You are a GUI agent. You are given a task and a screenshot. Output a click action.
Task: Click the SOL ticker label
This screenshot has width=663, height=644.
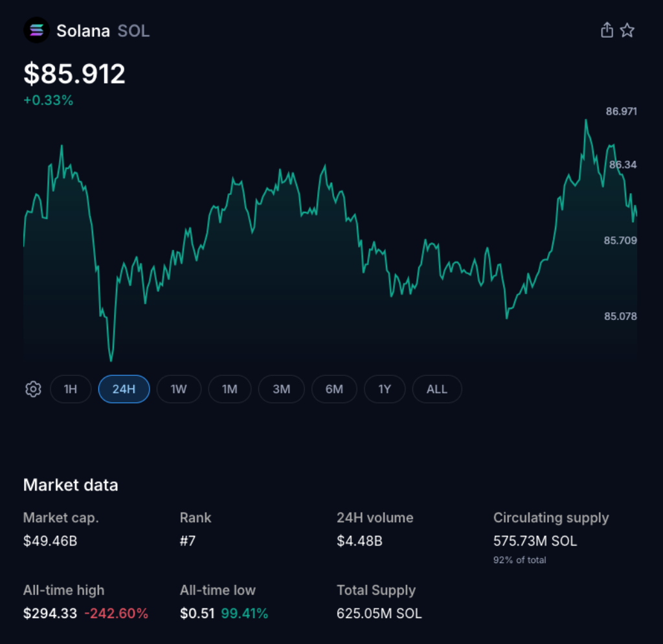click(x=133, y=30)
